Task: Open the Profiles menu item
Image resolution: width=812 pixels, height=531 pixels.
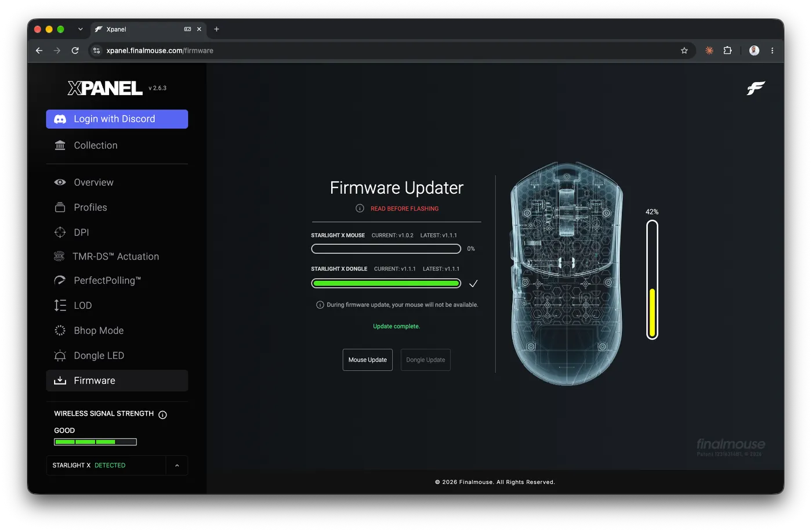Action: (x=117, y=207)
